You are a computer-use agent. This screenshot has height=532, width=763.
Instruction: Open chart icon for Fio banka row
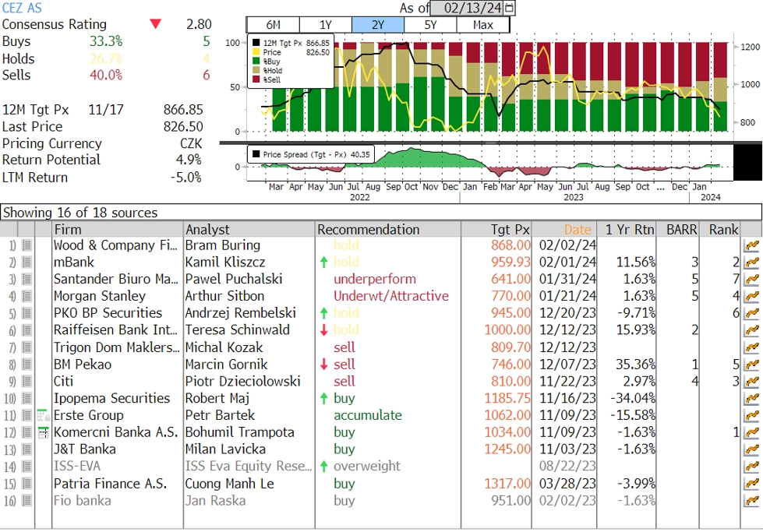point(751,500)
